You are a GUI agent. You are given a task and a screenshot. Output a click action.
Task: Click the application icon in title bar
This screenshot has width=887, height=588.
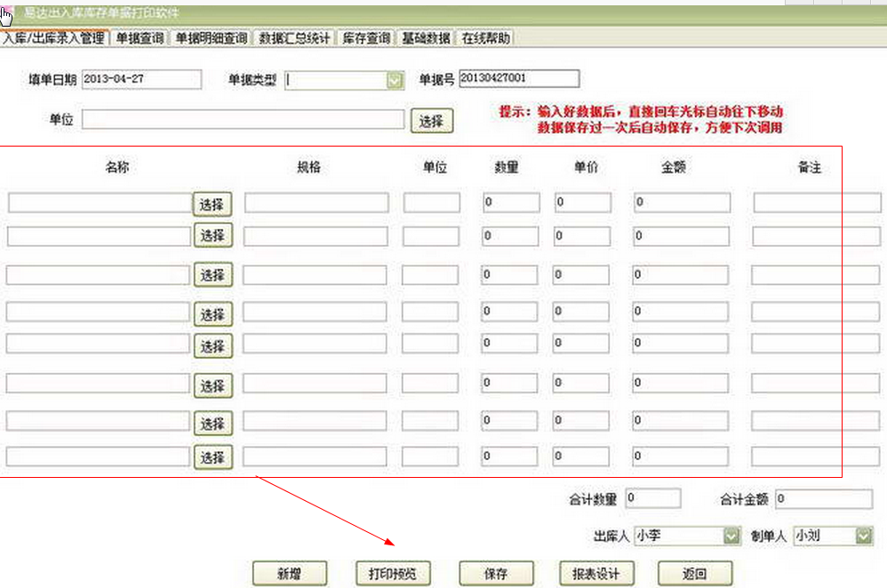6,14
